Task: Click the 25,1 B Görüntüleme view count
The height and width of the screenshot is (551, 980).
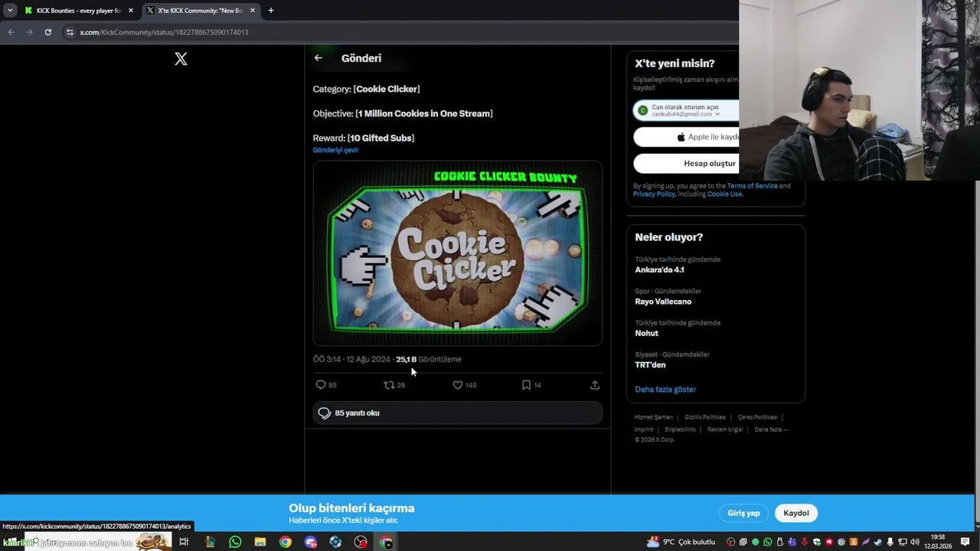Action: (429, 359)
